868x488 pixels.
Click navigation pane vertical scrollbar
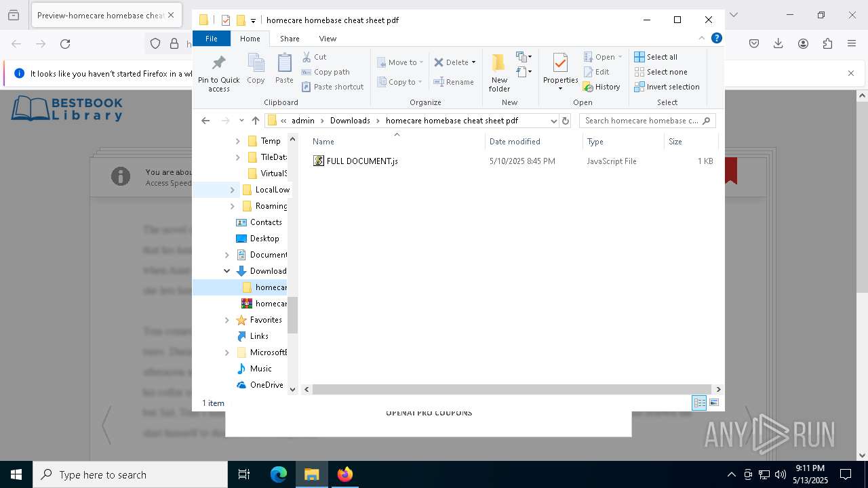coord(293,315)
